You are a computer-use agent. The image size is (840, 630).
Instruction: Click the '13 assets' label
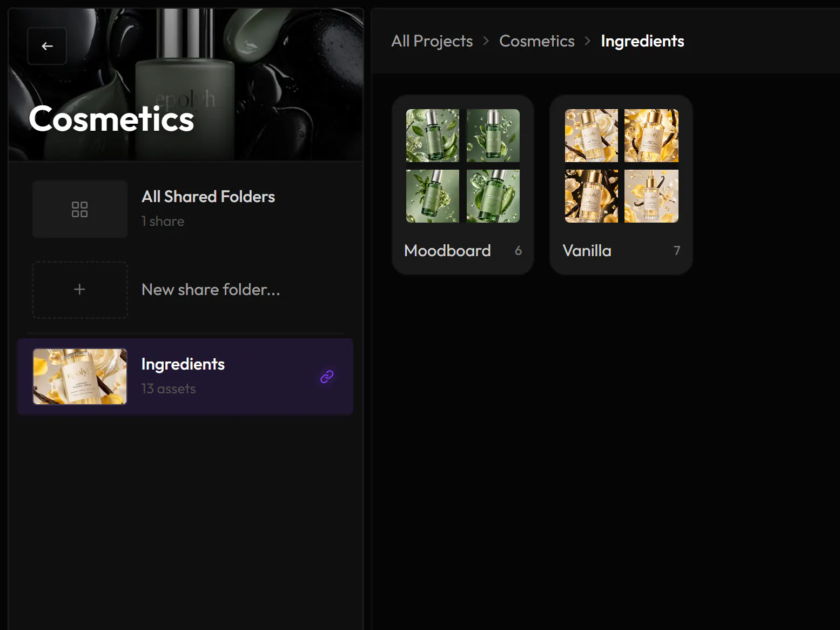pyautogui.click(x=169, y=389)
